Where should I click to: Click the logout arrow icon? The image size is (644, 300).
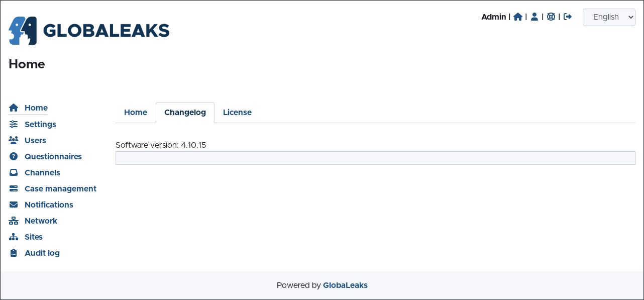click(x=568, y=17)
